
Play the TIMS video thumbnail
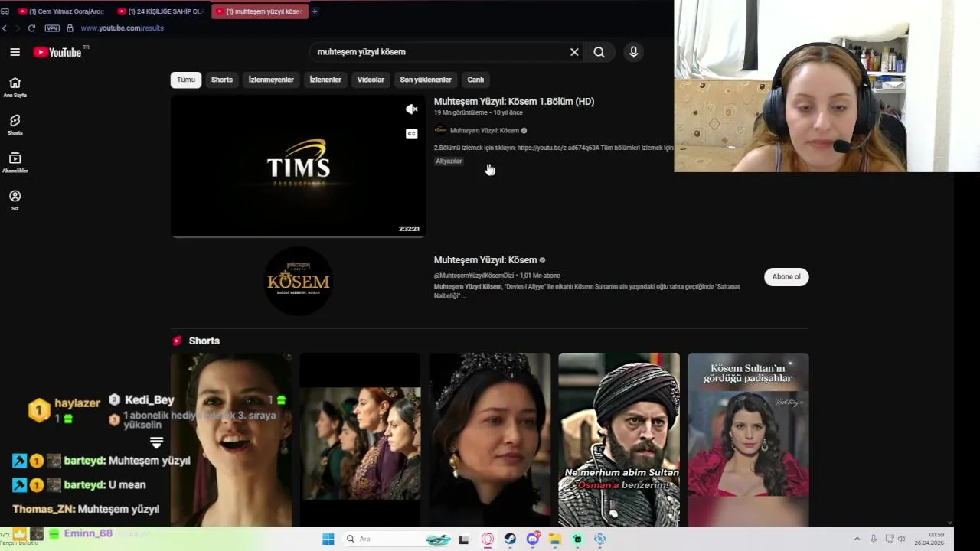(x=298, y=166)
